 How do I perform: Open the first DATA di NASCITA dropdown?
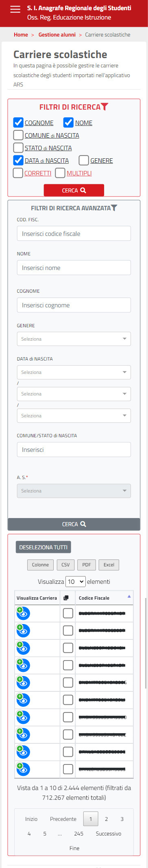tap(74, 372)
